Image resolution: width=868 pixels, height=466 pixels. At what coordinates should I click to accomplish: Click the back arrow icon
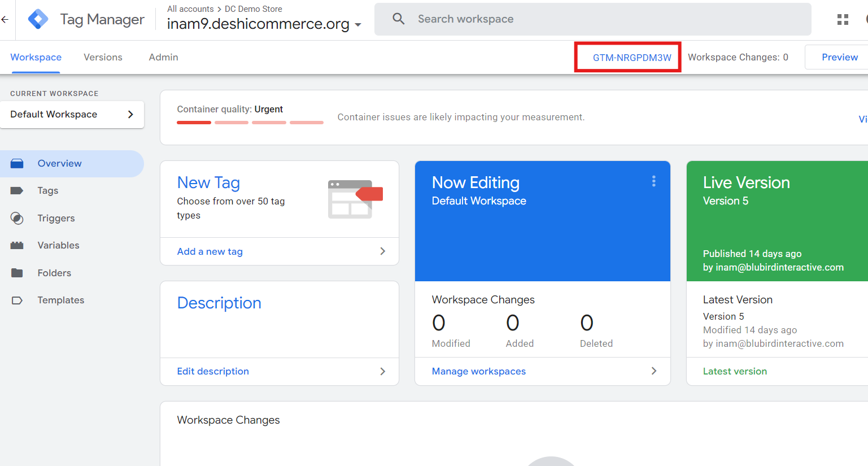[5, 19]
